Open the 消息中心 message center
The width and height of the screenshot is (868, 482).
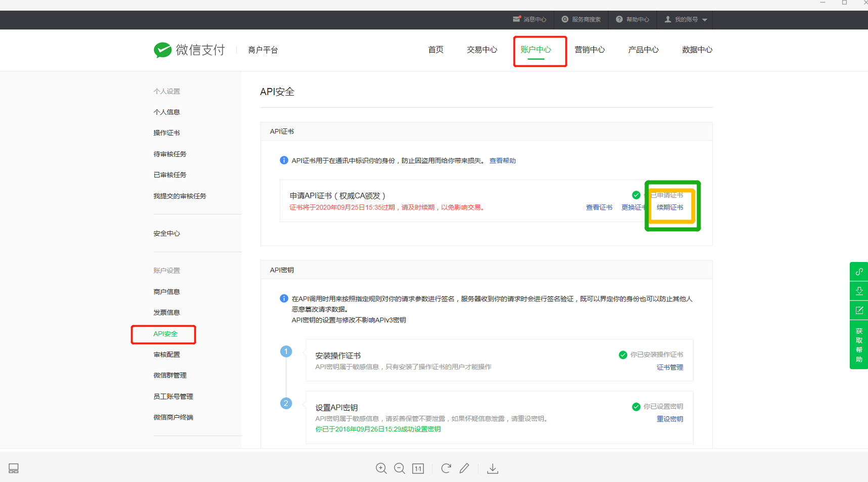[530, 20]
